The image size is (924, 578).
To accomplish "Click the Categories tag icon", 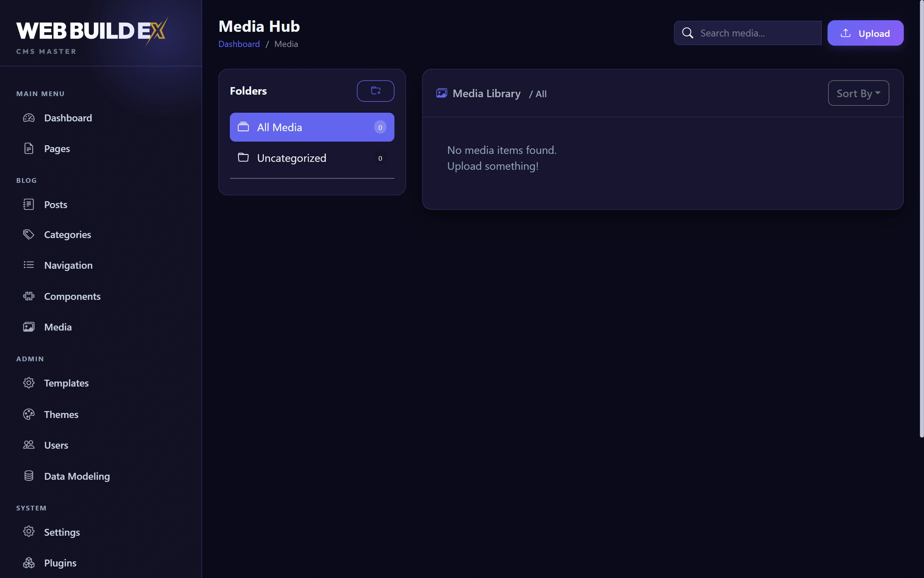I will click(29, 234).
